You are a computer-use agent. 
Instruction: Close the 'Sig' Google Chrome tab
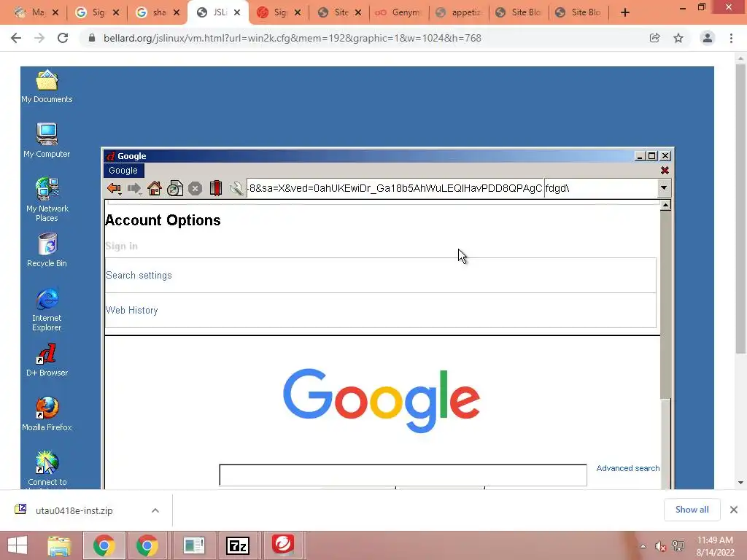click(116, 12)
